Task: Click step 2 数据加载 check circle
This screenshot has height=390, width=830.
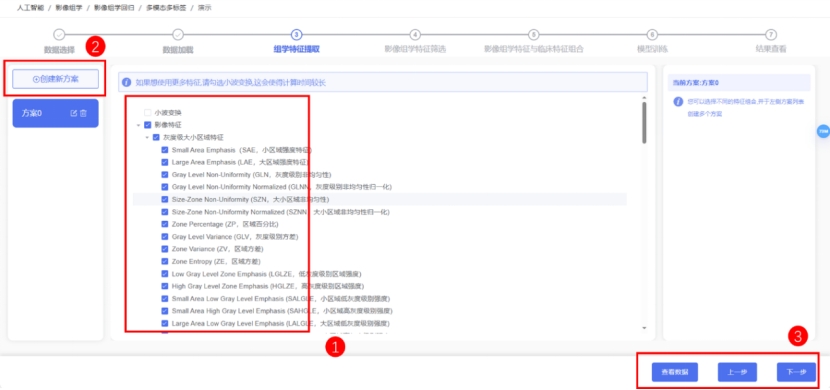Action: [178, 34]
